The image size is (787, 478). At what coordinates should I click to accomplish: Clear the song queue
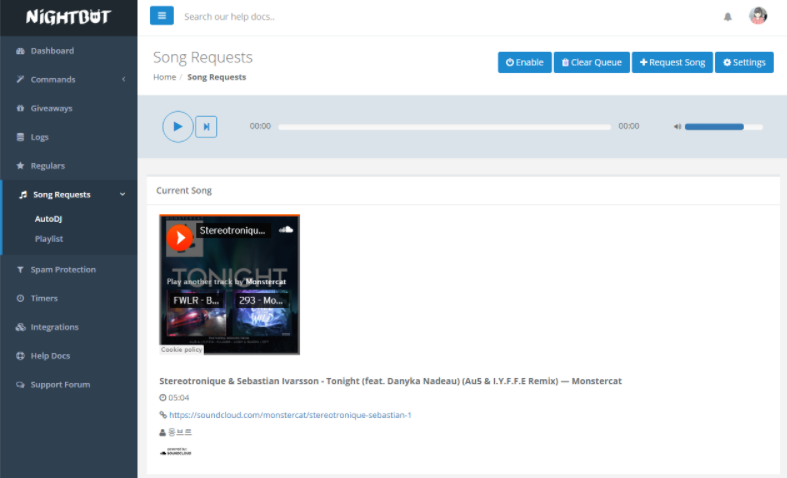[592, 62]
